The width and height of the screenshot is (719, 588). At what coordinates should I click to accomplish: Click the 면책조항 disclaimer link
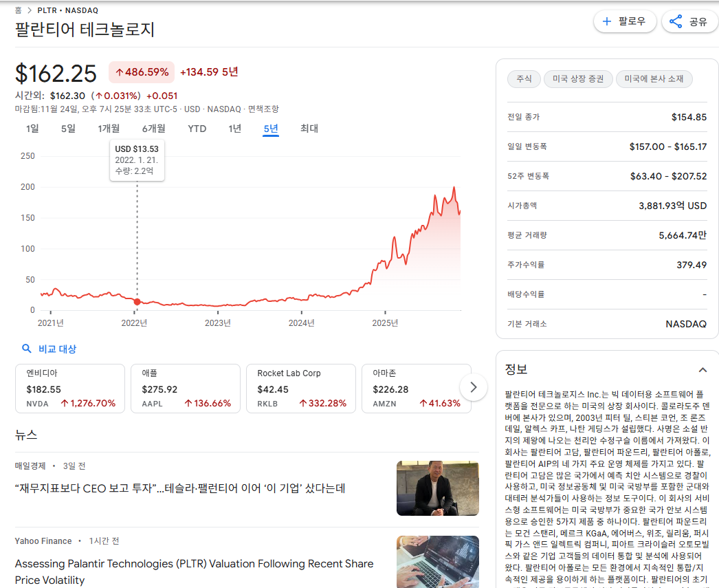[264, 109]
